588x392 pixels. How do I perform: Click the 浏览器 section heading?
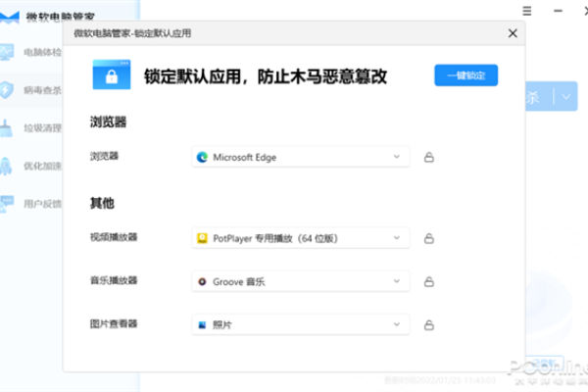coord(109,122)
